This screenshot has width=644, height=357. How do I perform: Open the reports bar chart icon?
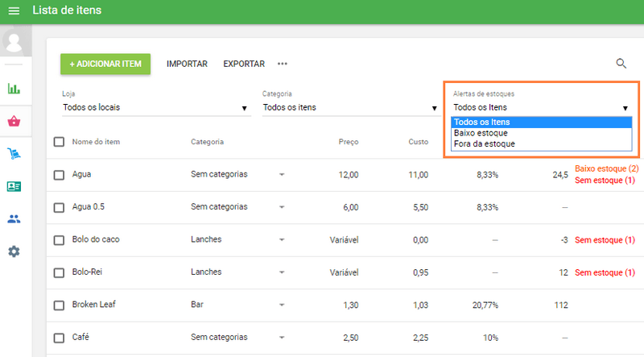[x=14, y=89]
